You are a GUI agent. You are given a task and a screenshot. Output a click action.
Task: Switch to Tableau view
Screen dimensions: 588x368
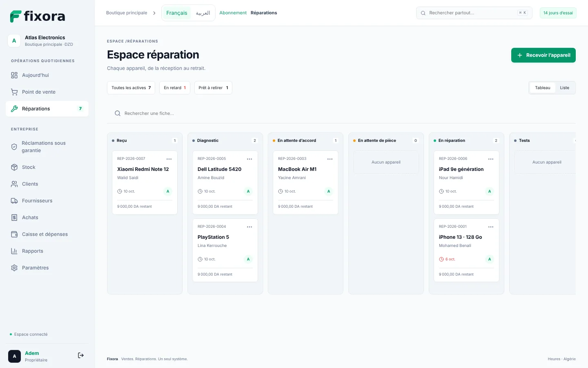(x=543, y=88)
